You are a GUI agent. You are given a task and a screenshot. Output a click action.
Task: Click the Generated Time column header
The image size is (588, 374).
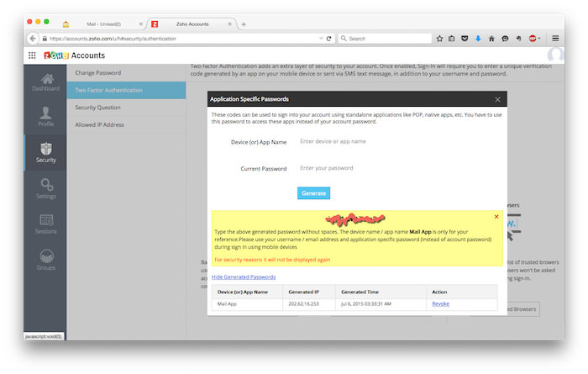(360, 292)
